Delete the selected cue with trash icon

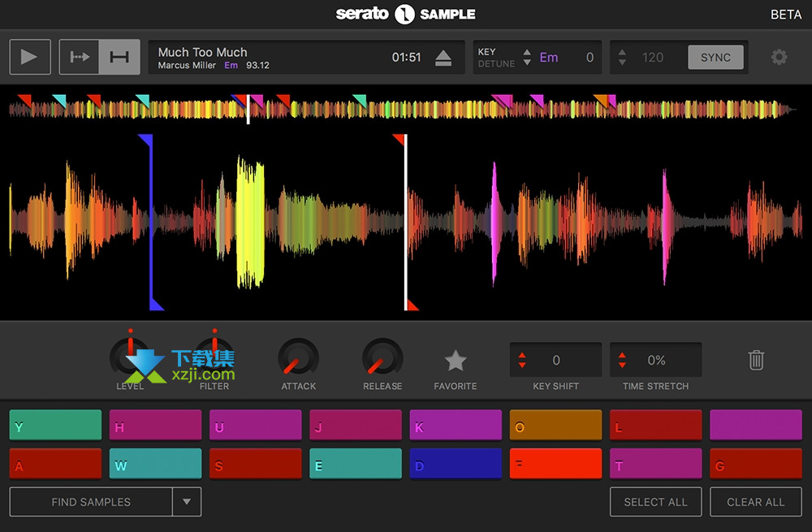756,360
